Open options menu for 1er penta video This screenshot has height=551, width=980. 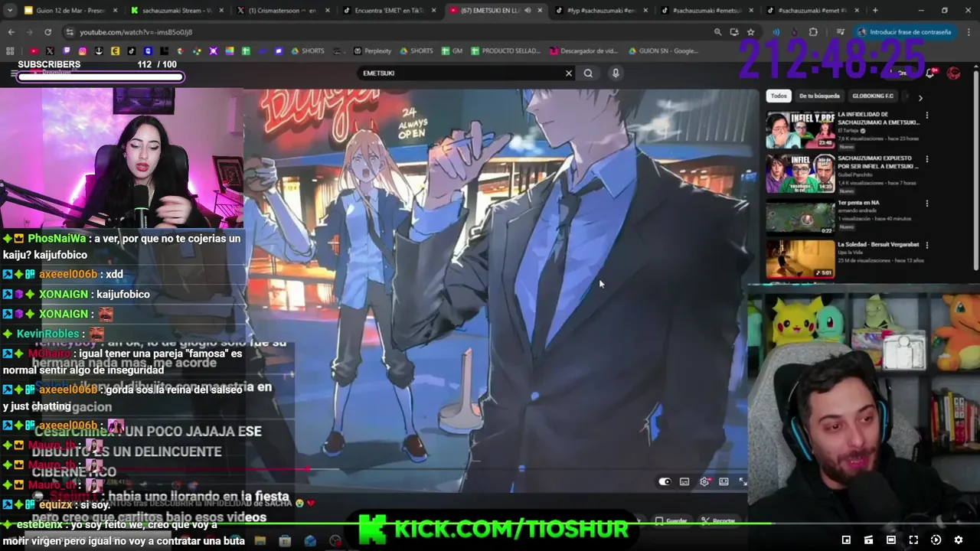[927, 204]
